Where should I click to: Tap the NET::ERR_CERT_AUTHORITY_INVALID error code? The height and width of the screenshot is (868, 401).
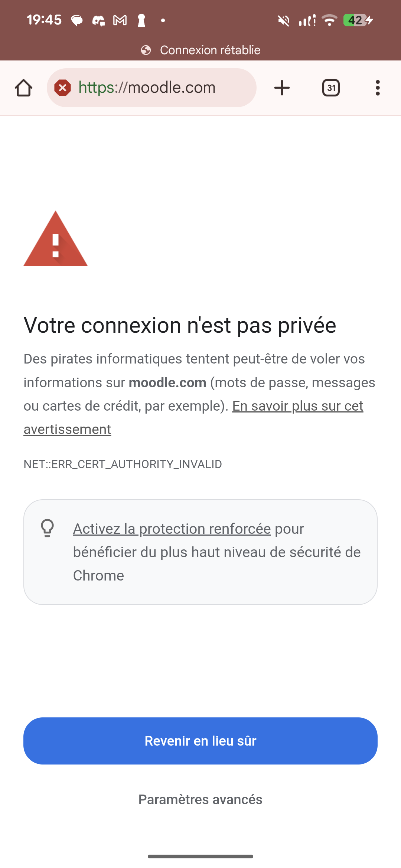point(123,464)
